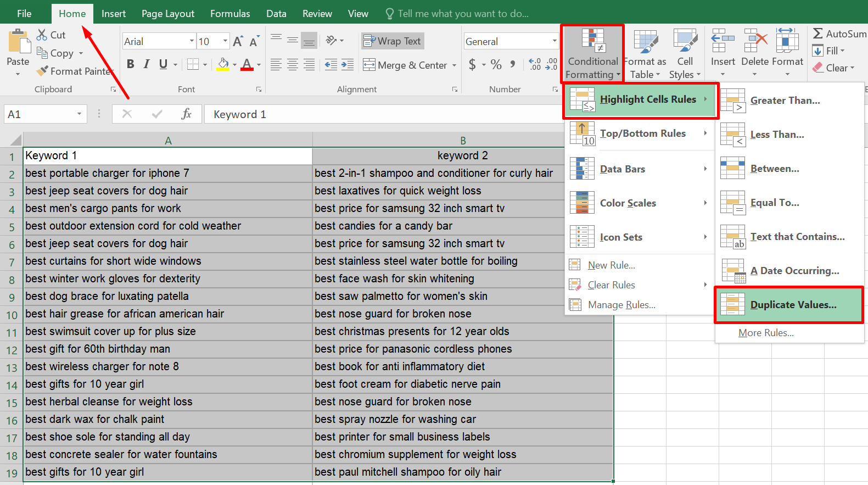Image resolution: width=868 pixels, height=485 pixels.
Task: Open the Number format dropdown
Action: (555, 41)
